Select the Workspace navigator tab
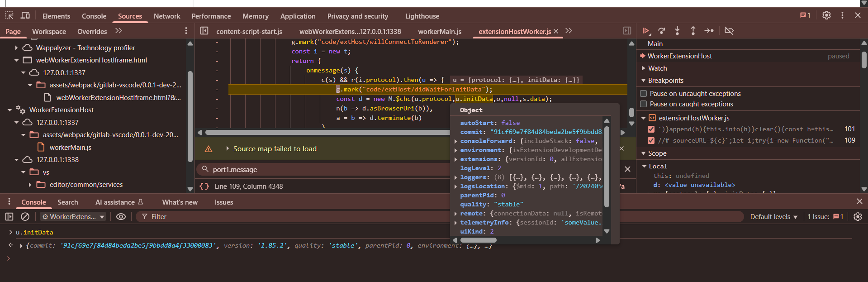Viewport: 868px width, 282px height. [x=49, y=31]
